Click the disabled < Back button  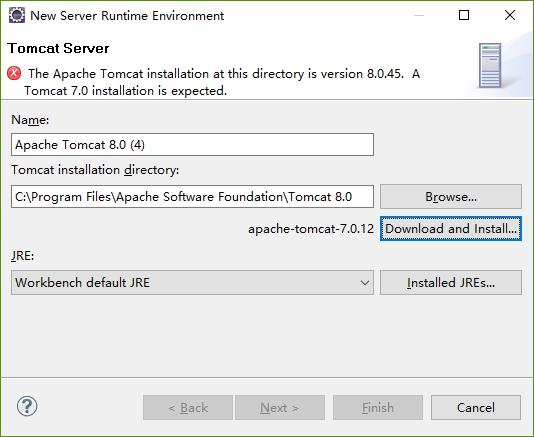coord(188,407)
